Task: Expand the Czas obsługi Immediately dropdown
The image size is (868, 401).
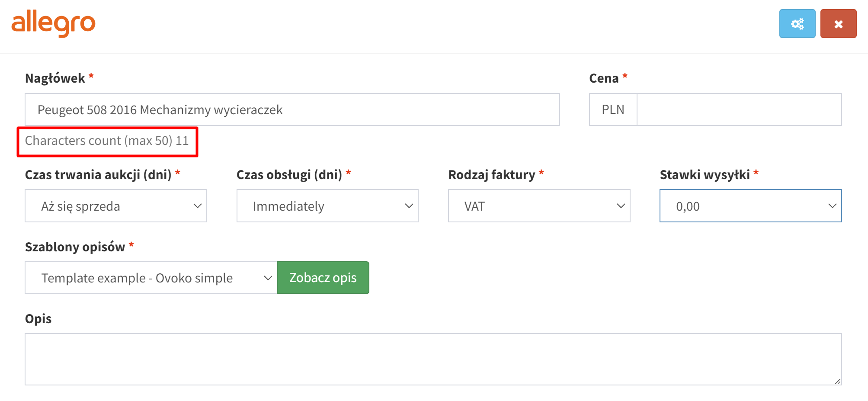Action: [327, 206]
